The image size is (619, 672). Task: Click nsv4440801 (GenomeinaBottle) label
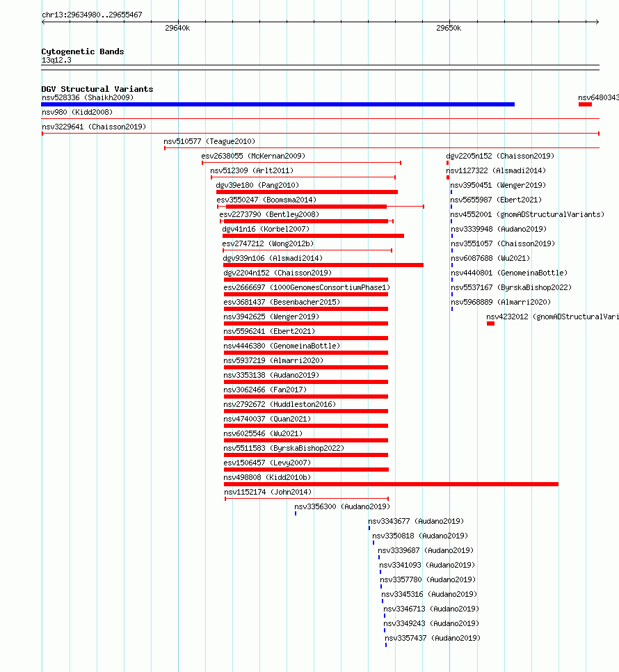coord(509,273)
